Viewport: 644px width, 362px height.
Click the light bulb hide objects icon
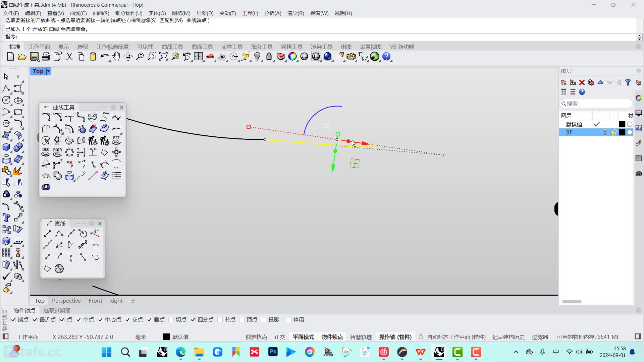pos(257,57)
